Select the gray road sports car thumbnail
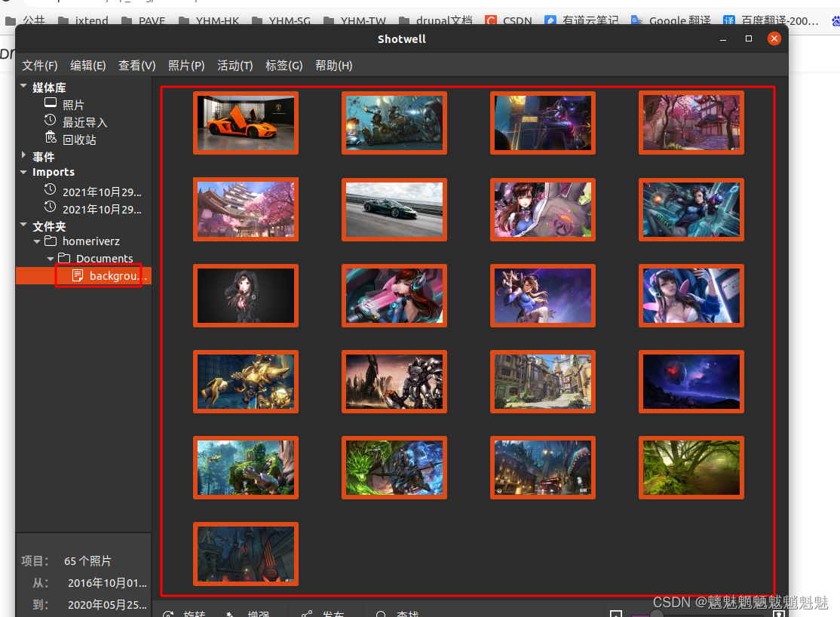Viewport: 840px width, 617px height. pos(394,210)
